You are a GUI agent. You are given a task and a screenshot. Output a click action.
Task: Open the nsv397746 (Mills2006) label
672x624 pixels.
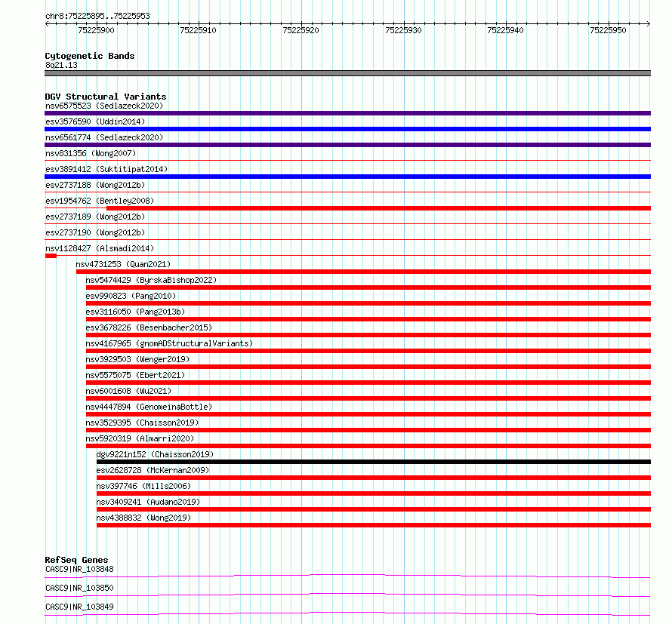click(143, 486)
